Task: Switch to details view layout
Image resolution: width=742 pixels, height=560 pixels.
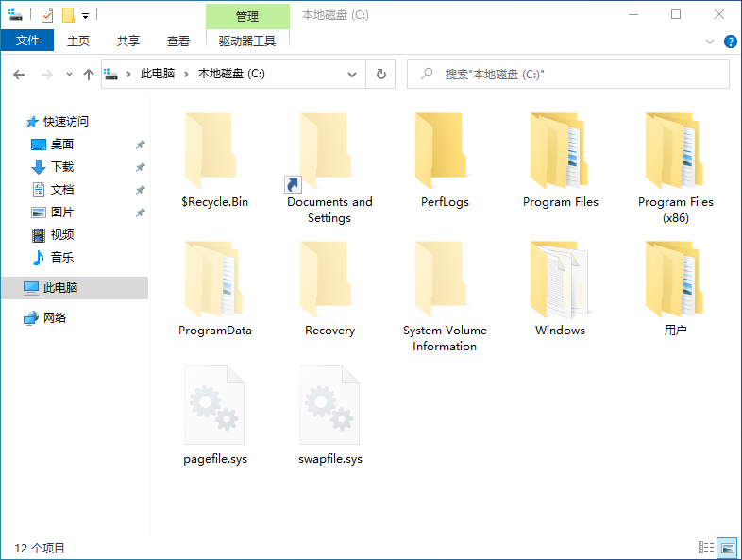Action: click(x=705, y=548)
